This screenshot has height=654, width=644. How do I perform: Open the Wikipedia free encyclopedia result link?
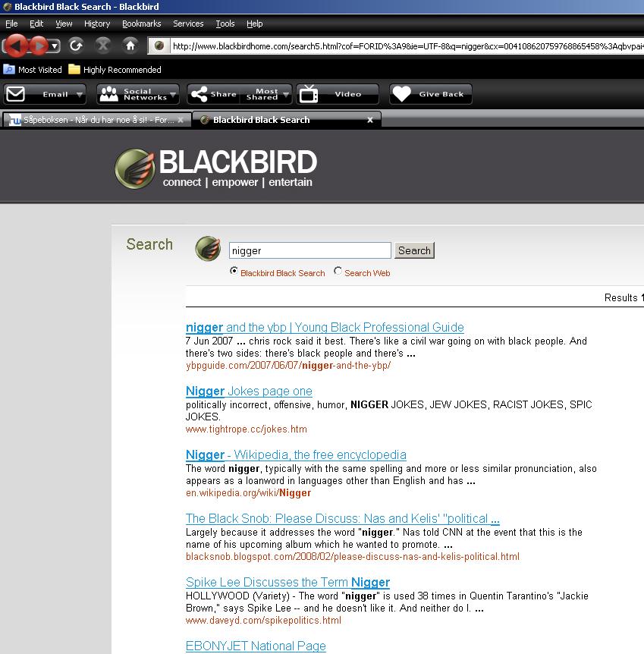pos(296,455)
